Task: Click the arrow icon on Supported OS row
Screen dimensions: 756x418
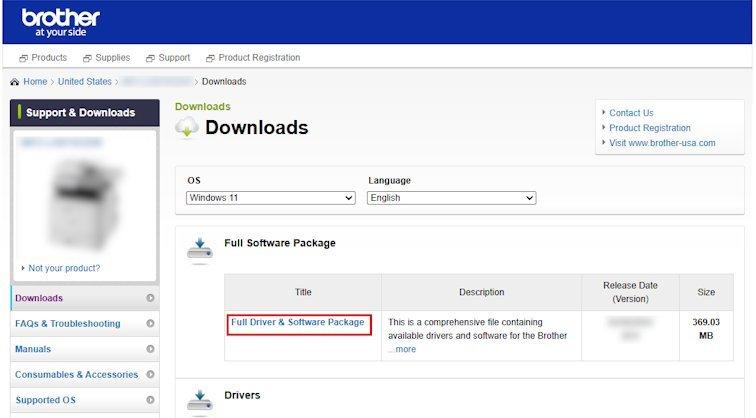Action: [x=150, y=400]
